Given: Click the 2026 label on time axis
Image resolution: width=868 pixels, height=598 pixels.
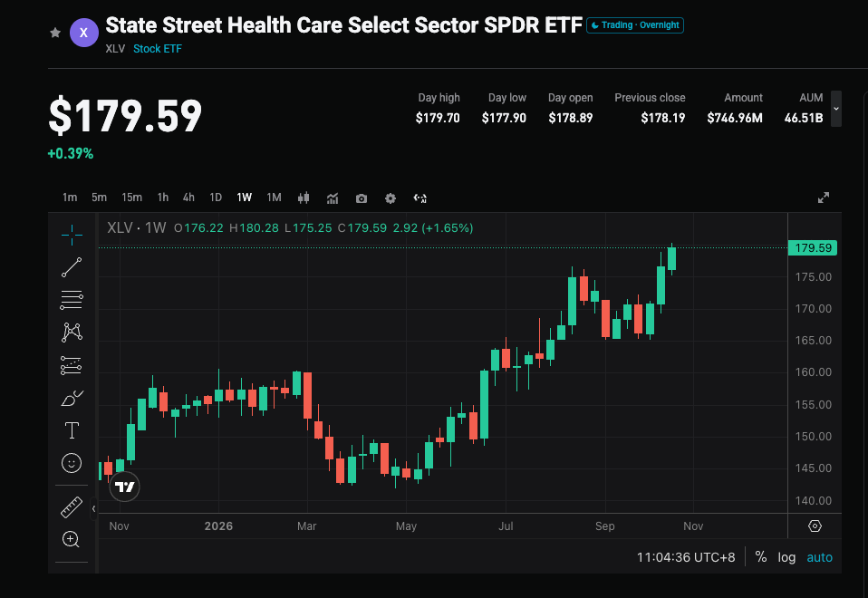Looking at the screenshot, I should coord(218,526).
